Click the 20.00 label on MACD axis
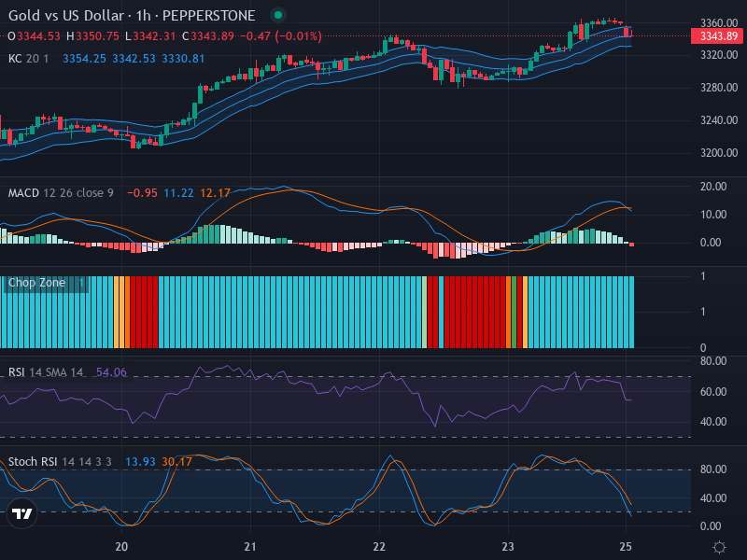The width and height of the screenshot is (747, 560). 713,186
